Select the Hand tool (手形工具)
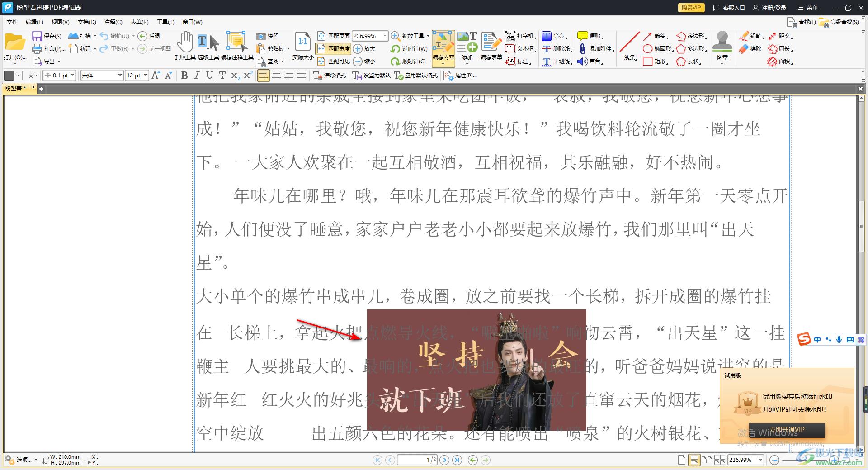The height and width of the screenshot is (470, 868). pos(184,46)
